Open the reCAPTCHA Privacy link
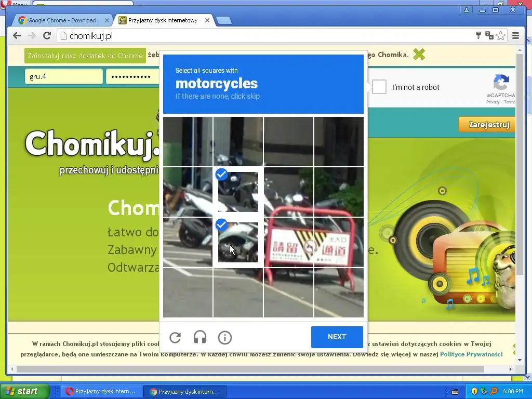 click(x=493, y=102)
